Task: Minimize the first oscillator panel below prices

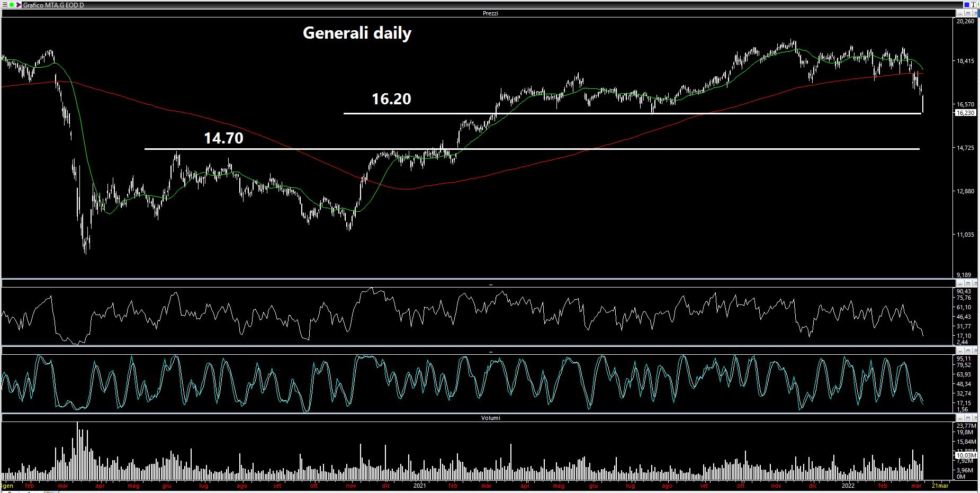Action: [960, 284]
